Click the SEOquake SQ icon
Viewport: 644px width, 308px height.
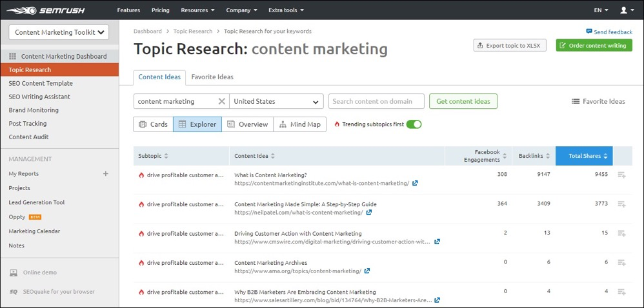[x=14, y=292]
